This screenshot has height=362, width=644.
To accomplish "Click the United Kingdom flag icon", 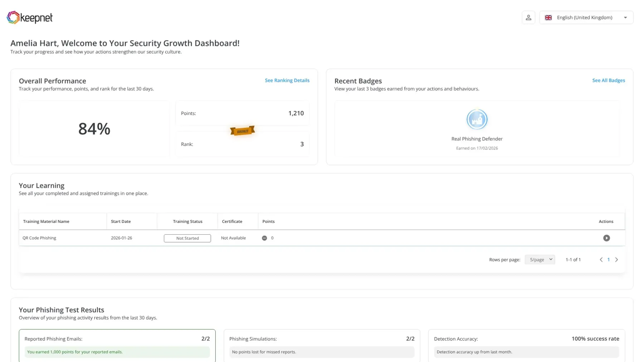I will [548, 18].
